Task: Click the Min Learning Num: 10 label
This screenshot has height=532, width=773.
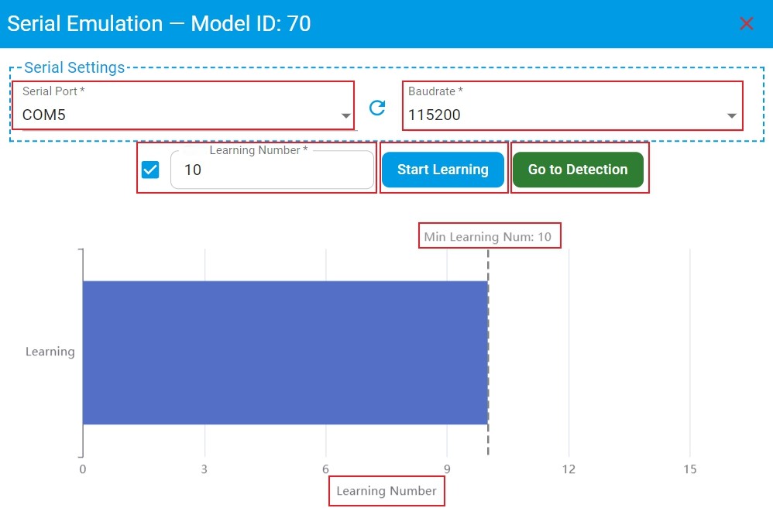Action: 488,236
